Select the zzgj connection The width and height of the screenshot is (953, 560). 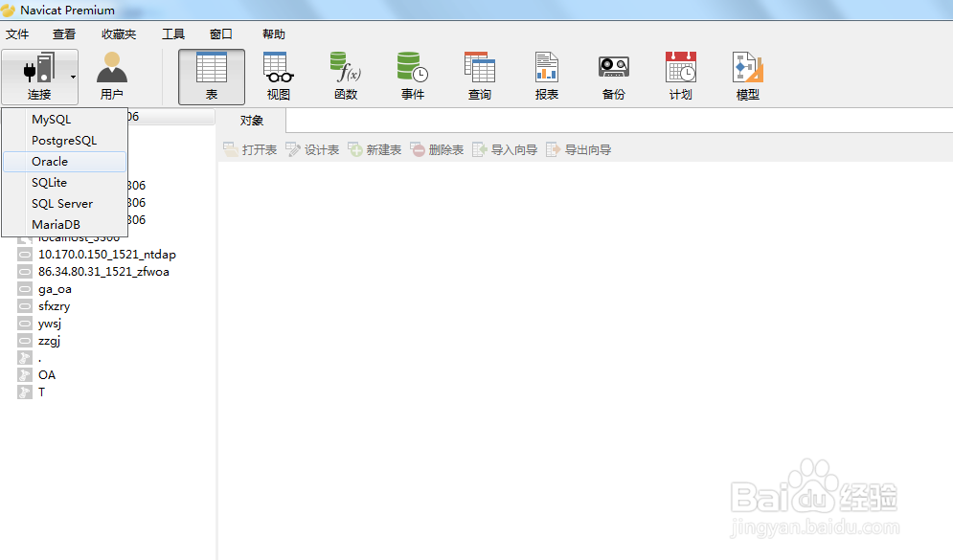[x=49, y=341]
